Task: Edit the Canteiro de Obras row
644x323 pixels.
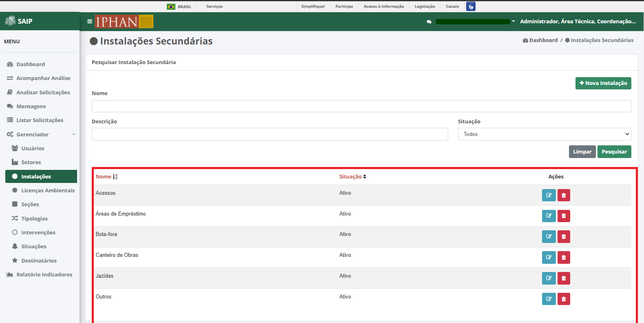Action: click(549, 257)
